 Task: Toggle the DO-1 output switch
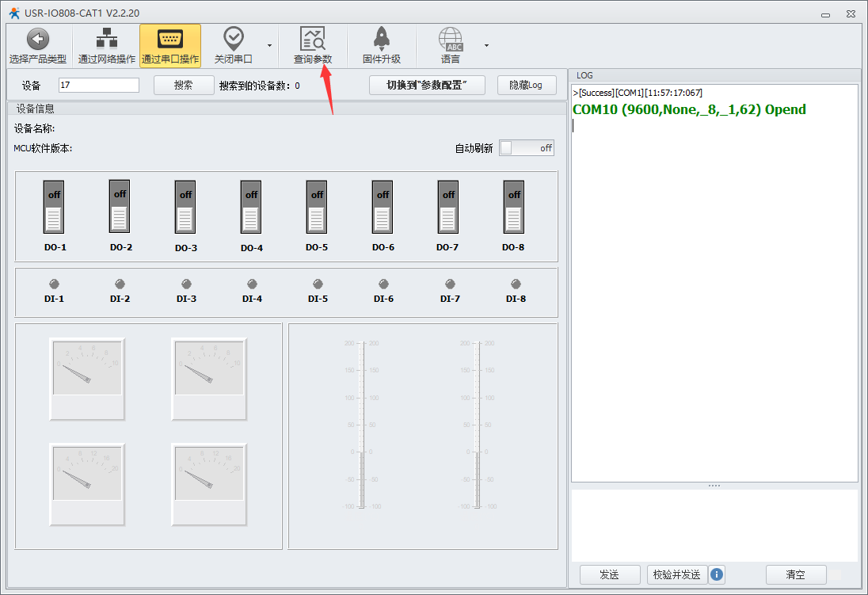(x=54, y=207)
